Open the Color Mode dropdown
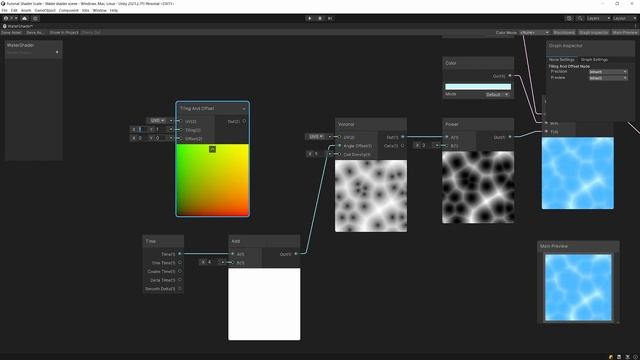The width and height of the screenshot is (640, 360). pos(534,32)
